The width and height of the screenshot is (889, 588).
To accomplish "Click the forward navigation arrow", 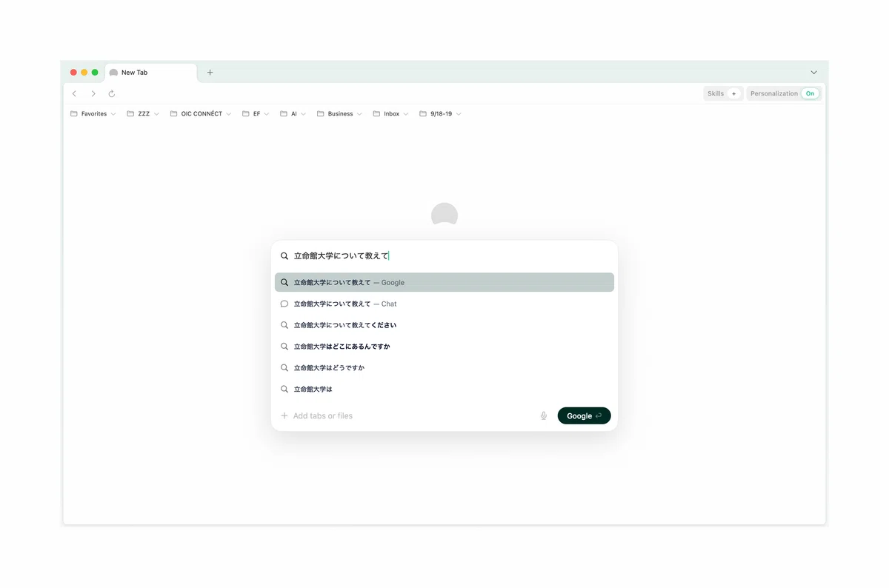I will 93,94.
